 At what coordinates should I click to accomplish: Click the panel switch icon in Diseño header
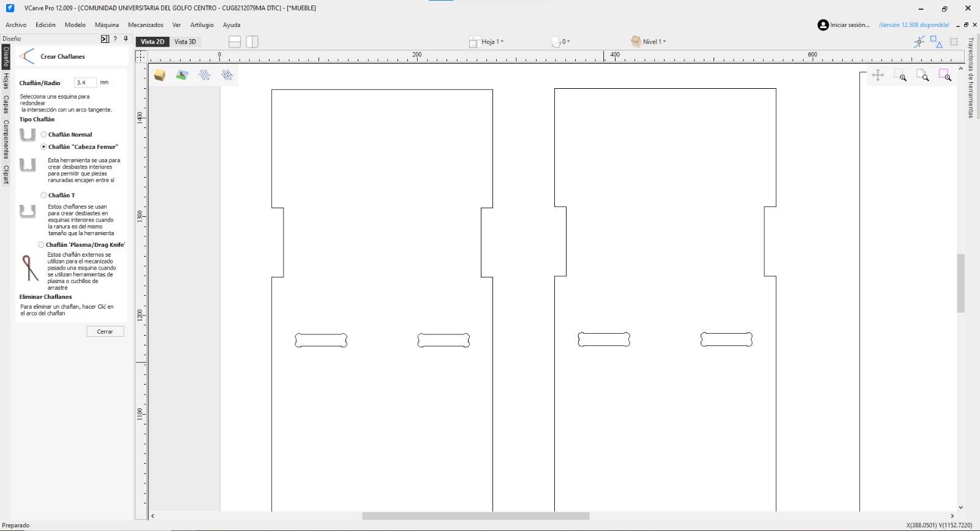[105, 39]
